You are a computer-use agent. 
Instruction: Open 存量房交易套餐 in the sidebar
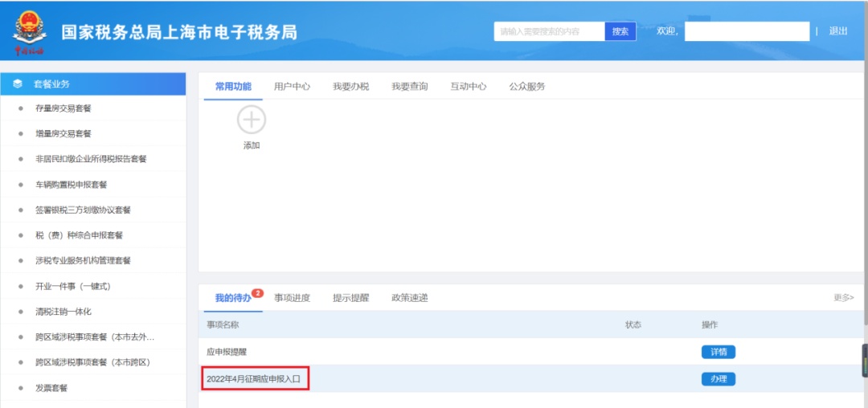63,108
